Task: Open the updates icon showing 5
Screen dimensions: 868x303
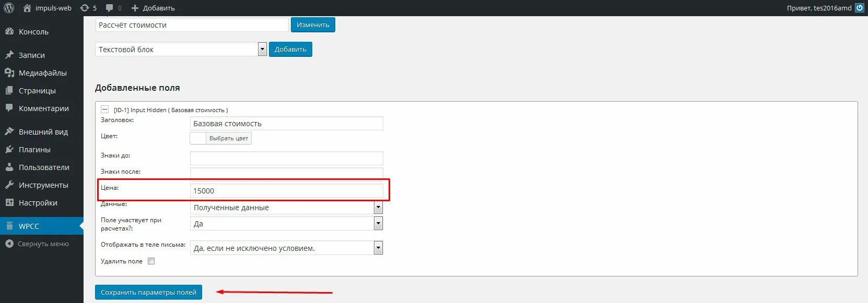Action: click(x=84, y=8)
